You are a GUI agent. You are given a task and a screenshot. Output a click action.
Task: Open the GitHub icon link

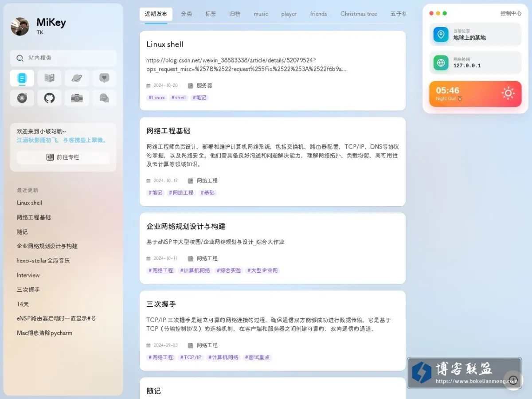(50, 98)
